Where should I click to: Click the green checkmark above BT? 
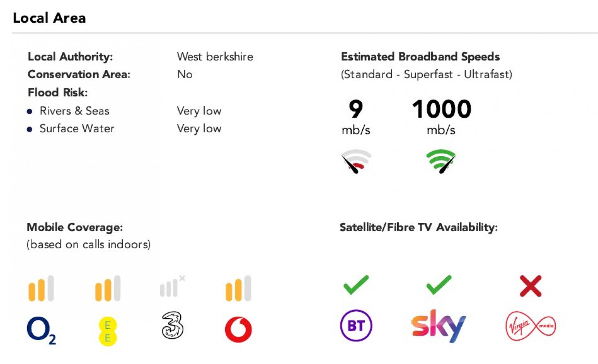coord(356,285)
